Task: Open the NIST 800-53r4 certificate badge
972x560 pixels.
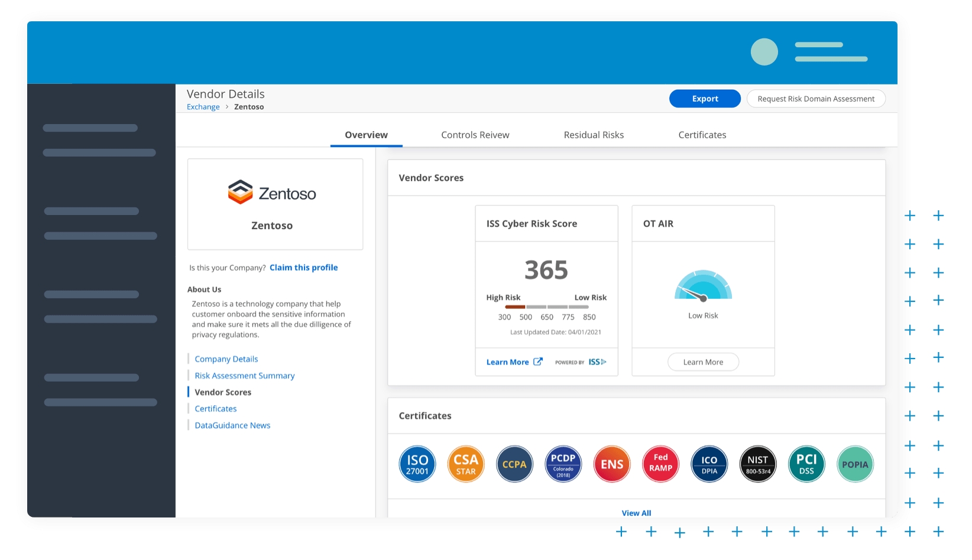Action: [x=758, y=464]
